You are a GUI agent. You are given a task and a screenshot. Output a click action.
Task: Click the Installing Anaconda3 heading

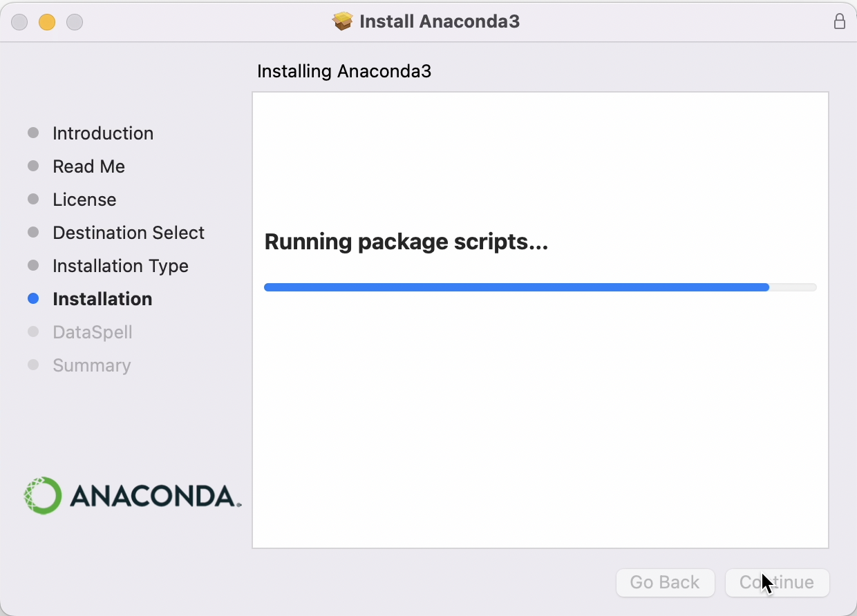(x=343, y=71)
